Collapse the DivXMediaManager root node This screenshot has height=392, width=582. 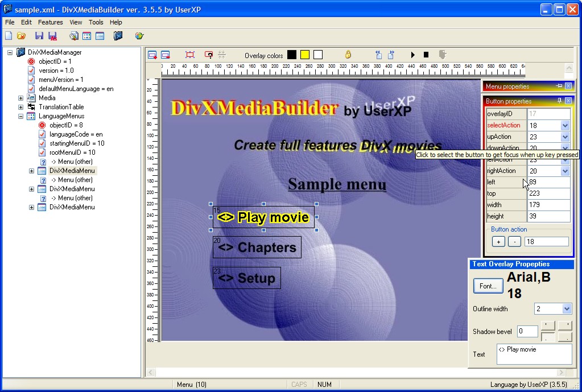pyautogui.click(x=10, y=53)
